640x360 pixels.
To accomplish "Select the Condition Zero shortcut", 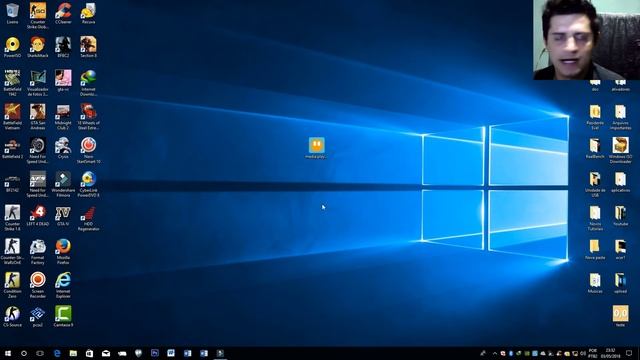I will point(12,285).
